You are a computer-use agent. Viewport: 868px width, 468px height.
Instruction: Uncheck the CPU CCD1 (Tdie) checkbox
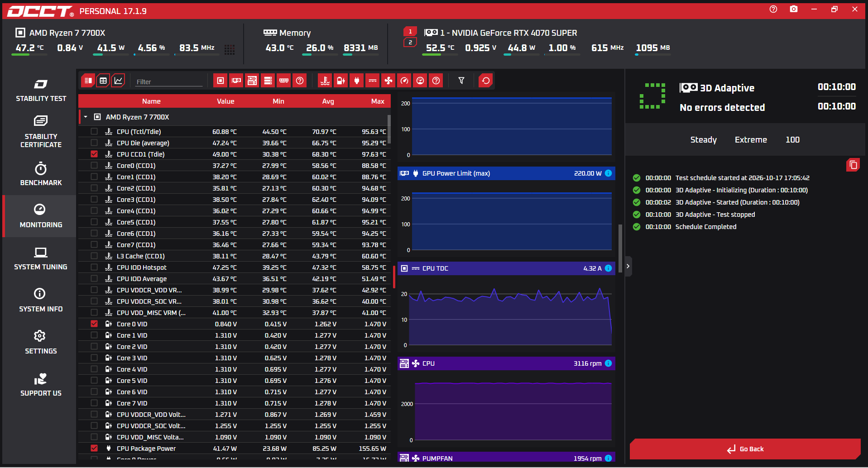(94, 154)
